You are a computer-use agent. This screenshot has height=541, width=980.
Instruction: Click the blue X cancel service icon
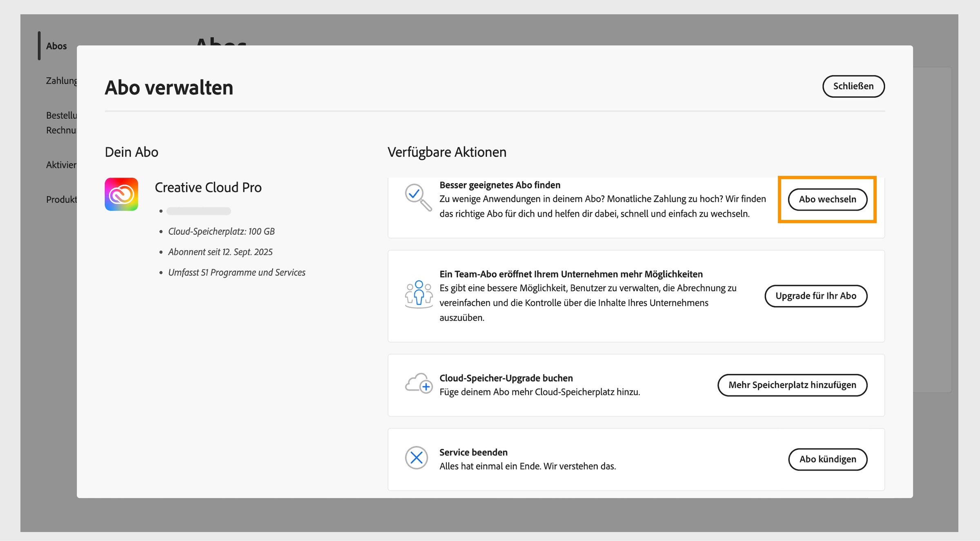[416, 458]
